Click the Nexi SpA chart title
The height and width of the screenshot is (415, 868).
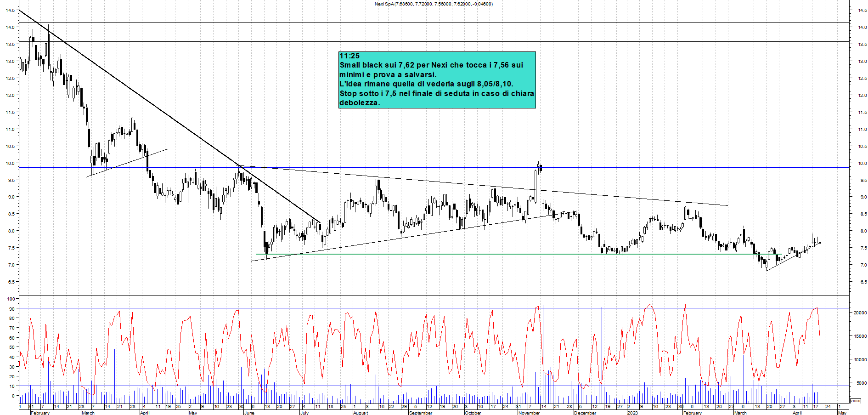pyautogui.click(x=434, y=4)
